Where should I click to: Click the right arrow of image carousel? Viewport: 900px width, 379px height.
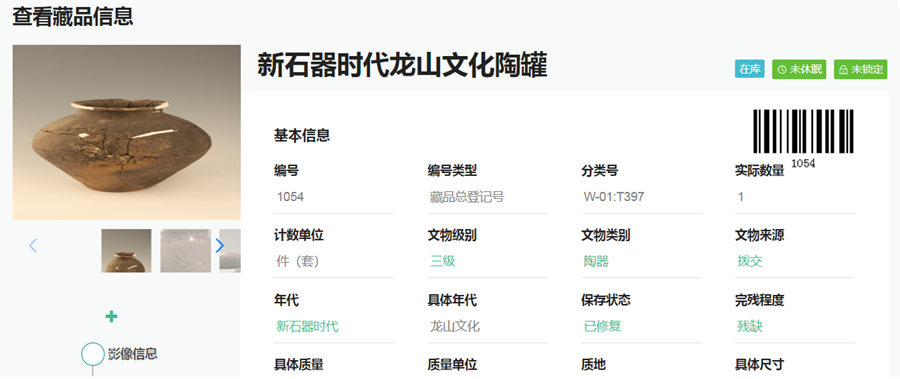coord(219,246)
